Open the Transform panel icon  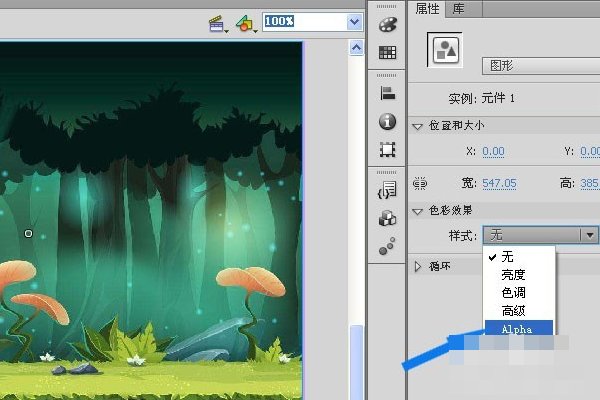[x=387, y=150]
